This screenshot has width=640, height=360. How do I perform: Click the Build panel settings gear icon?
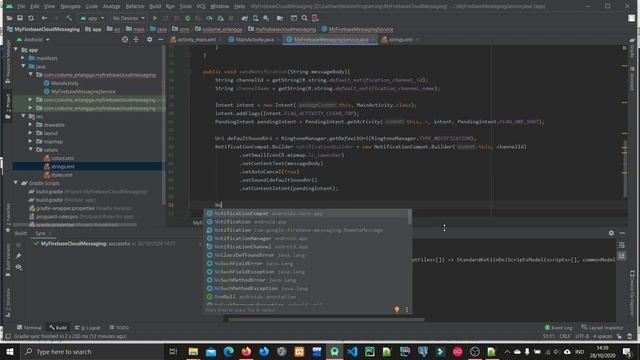point(611,233)
